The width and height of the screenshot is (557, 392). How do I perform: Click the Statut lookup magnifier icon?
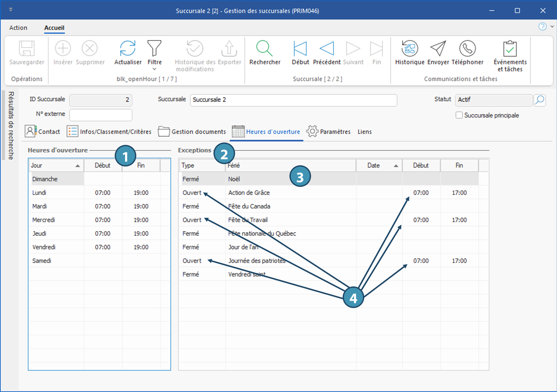pyautogui.click(x=540, y=100)
